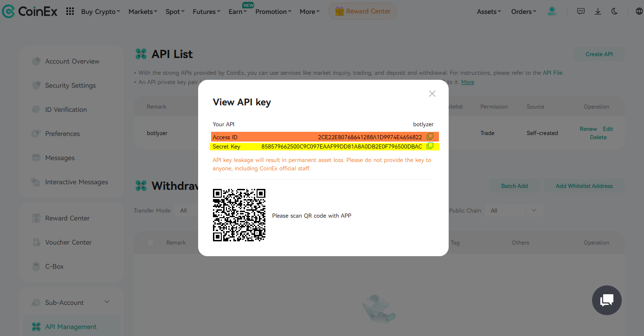Click the API File link
The image size is (644, 336).
pos(552,73)
